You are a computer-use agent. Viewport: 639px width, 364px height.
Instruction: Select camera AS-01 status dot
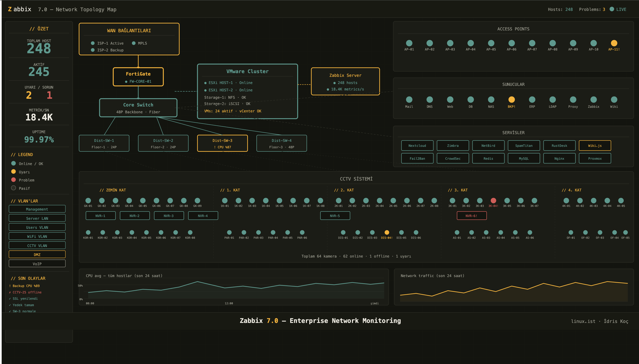(457, 232)
